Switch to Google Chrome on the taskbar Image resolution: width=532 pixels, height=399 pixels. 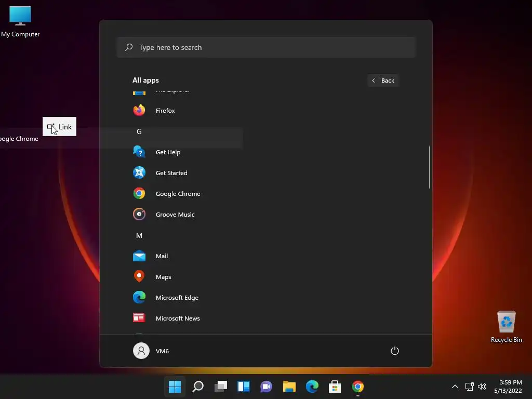358,387
